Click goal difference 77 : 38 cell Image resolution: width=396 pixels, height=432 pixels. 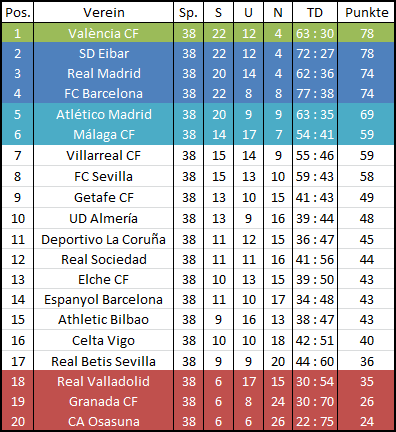click(315, 93)
